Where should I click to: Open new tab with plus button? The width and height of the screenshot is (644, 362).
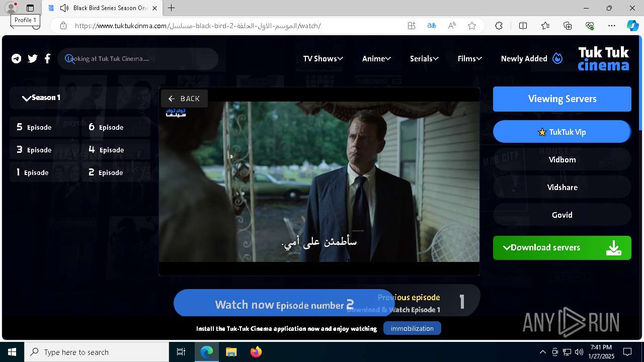click(172, 8)
